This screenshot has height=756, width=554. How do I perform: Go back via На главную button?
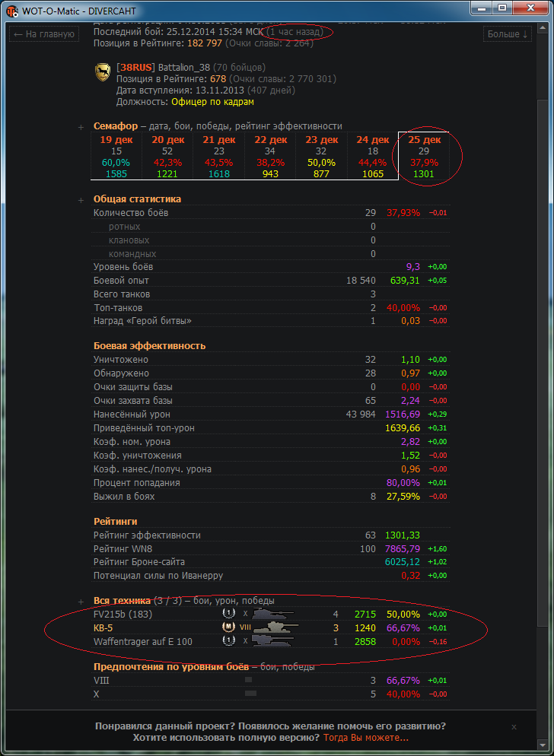(44, 34)
